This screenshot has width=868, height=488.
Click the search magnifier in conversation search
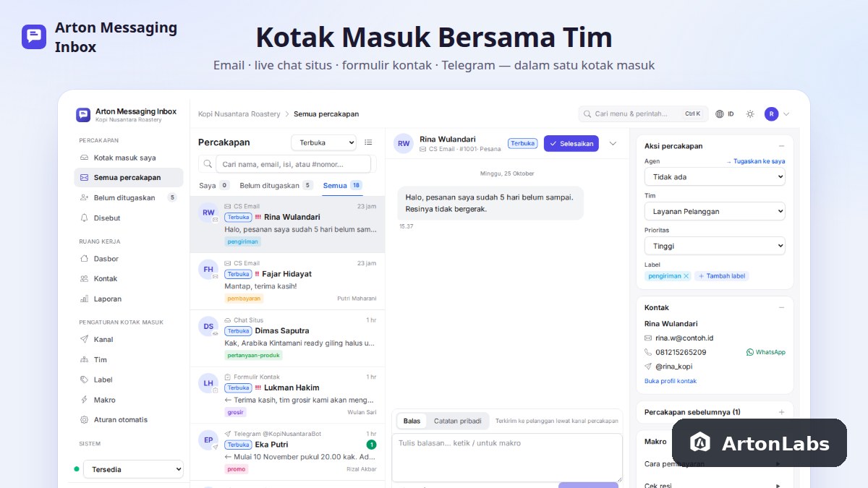coord(208,164)
